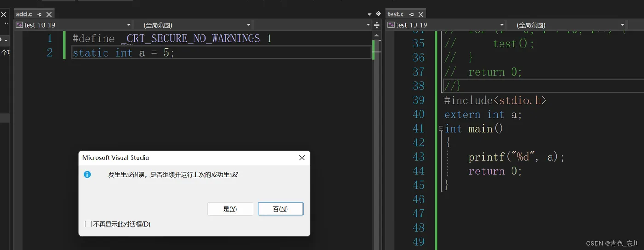Close the Microsoft Visual Studio dialog
The width and height of the screenshot is (644, 250).
coord(302,157)
